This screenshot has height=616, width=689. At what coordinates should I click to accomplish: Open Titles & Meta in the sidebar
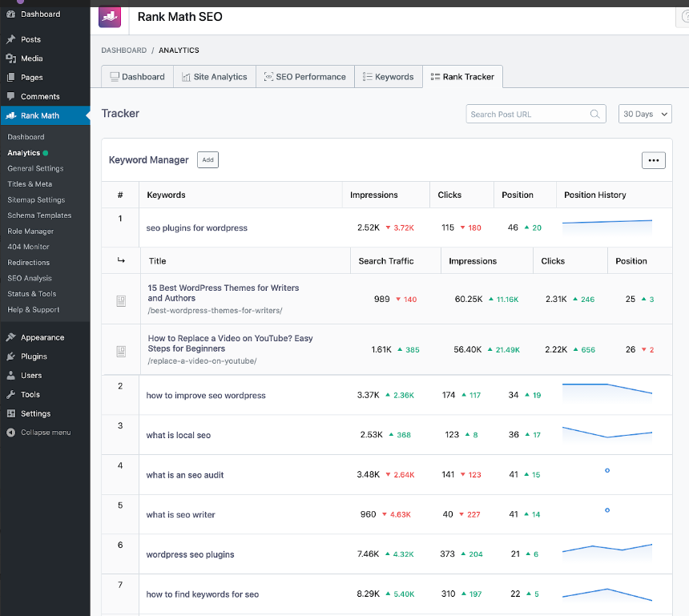[x=30, y=184]
